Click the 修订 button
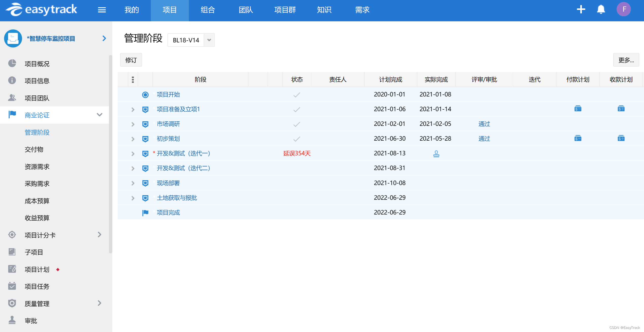644x332 pixels. click(131, 60)
